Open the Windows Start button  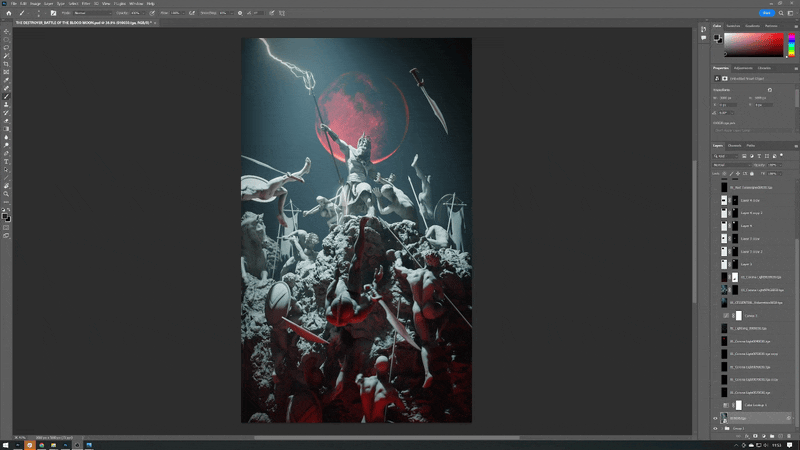pyautogui.click(x=6, y=445)
